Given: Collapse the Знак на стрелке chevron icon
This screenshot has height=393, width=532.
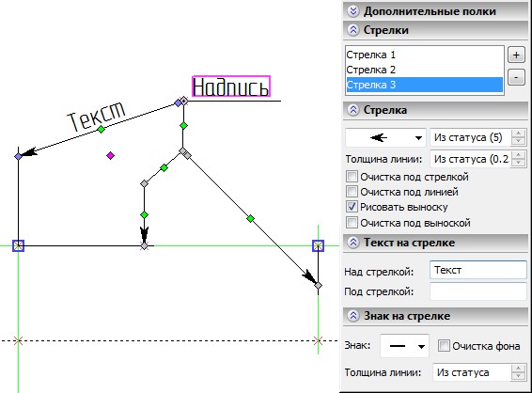Looking at the screenshot, I should pyautogui.click(x=353, y=316).
